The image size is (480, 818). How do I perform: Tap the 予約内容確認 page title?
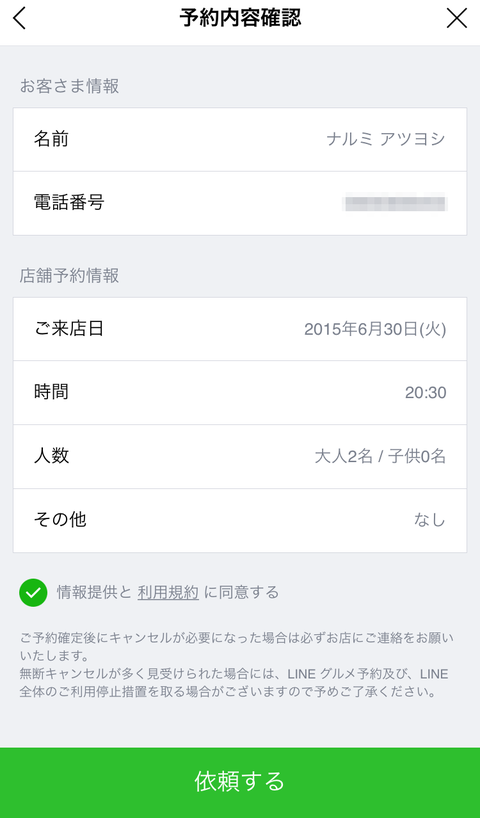point(240,18)
